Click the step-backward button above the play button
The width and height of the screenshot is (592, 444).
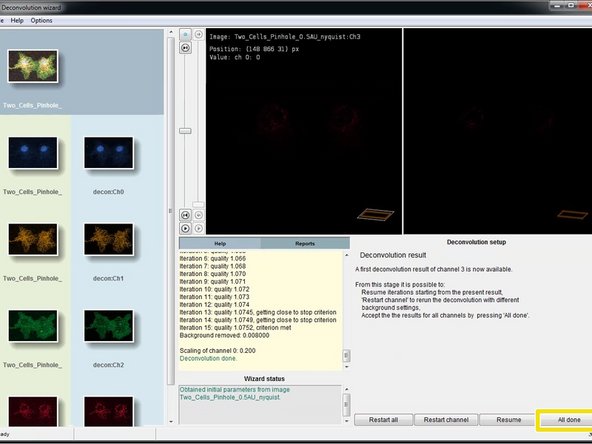(x=185, y=215)
